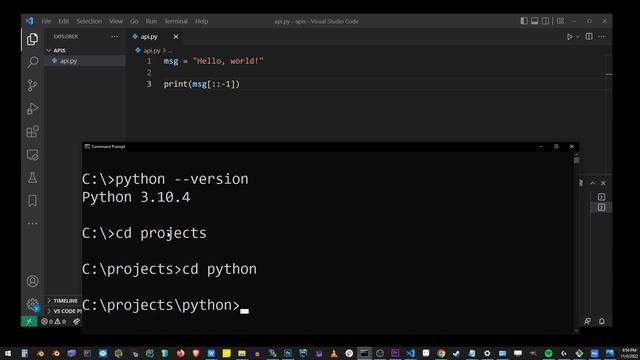640x360 pixels.
Task: Click the 'cd projects' command line
Action: coord(144,233)
